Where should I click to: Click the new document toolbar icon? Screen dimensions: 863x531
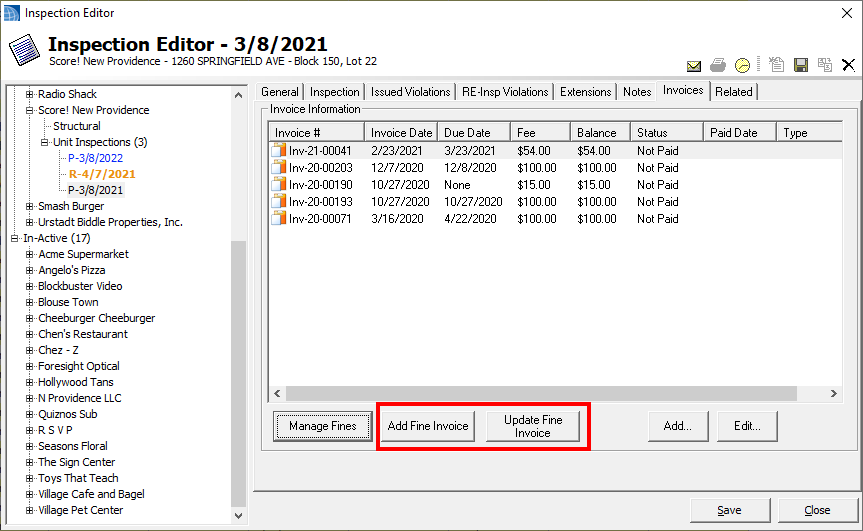pos(776,65)
